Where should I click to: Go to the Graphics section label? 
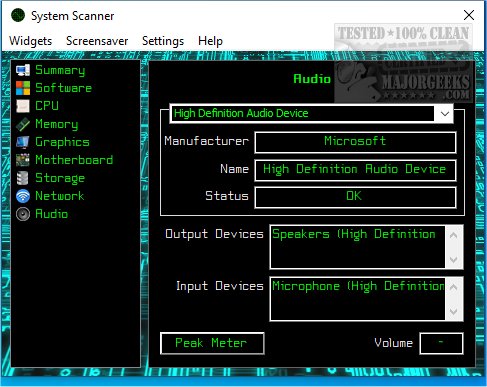pos(62,142)
